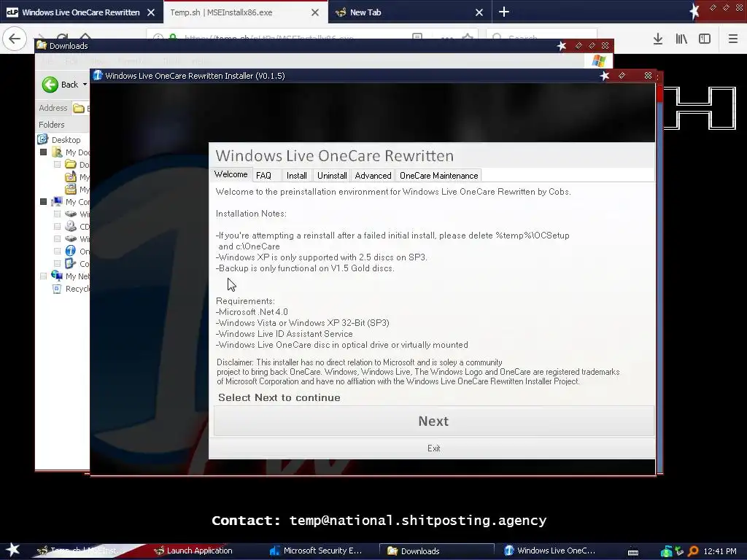Expand the Downloads subfolder under My Documents
Viewport: 747px width, 560px height.
coord(57,164)
